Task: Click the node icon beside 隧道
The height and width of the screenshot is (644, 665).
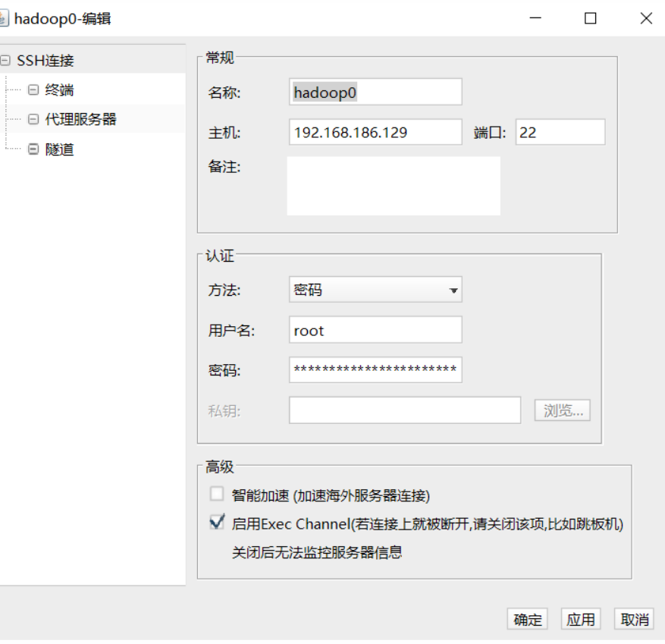Action: click(x=33, y=149)
